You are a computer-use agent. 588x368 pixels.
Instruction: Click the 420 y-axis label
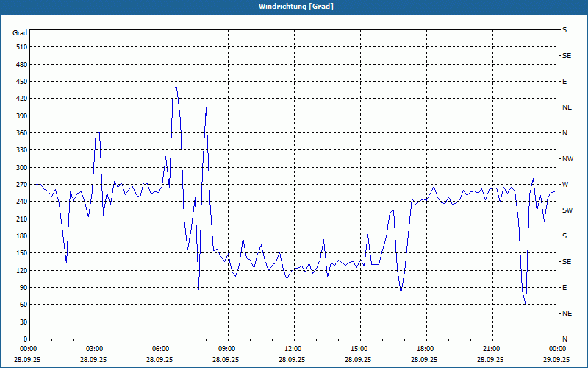coord(22,99)
